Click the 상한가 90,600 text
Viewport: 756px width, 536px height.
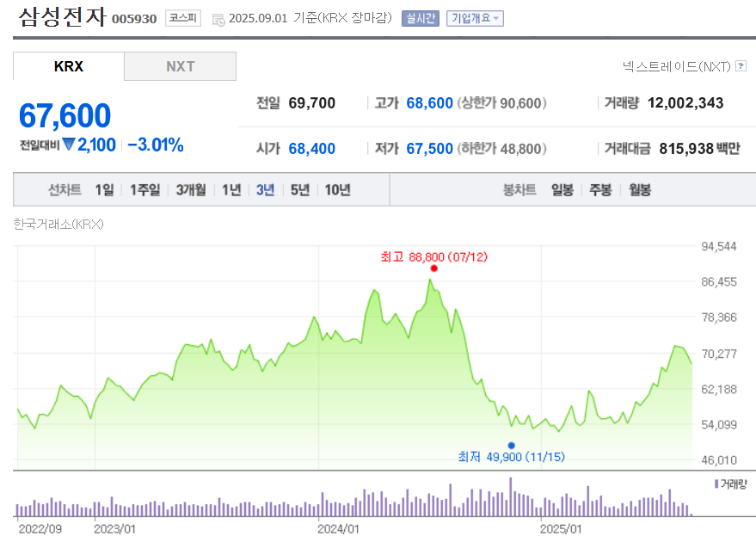tap(501, 102)
